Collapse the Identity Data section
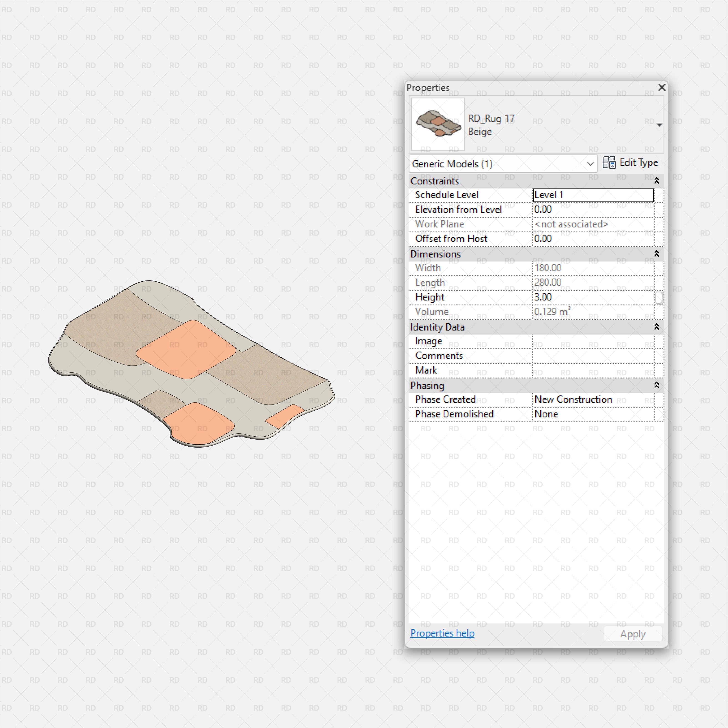This screenshot has height=728, width=728. pyautogui.click(x=656, y=327)
